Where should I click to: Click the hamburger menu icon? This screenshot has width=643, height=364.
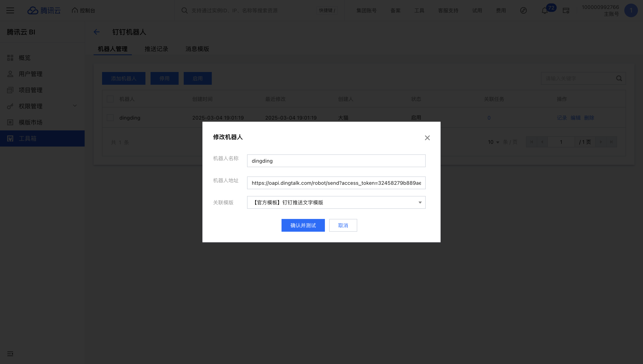(x=10, y=10)
